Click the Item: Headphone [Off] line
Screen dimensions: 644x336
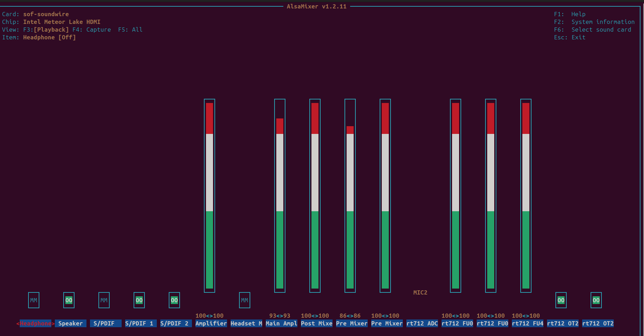[x=39, y=37]
